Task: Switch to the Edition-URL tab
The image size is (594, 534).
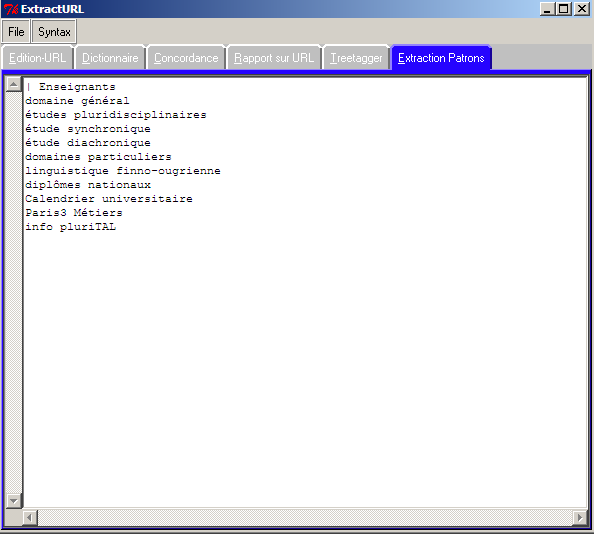Action: click(37, 58)
